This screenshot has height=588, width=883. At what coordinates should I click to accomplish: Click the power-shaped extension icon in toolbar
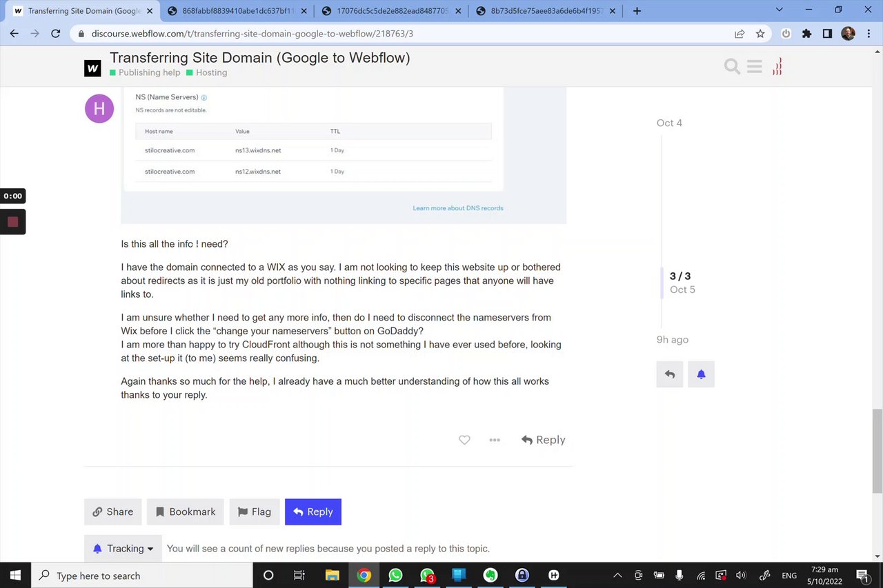tap(786, 33)
